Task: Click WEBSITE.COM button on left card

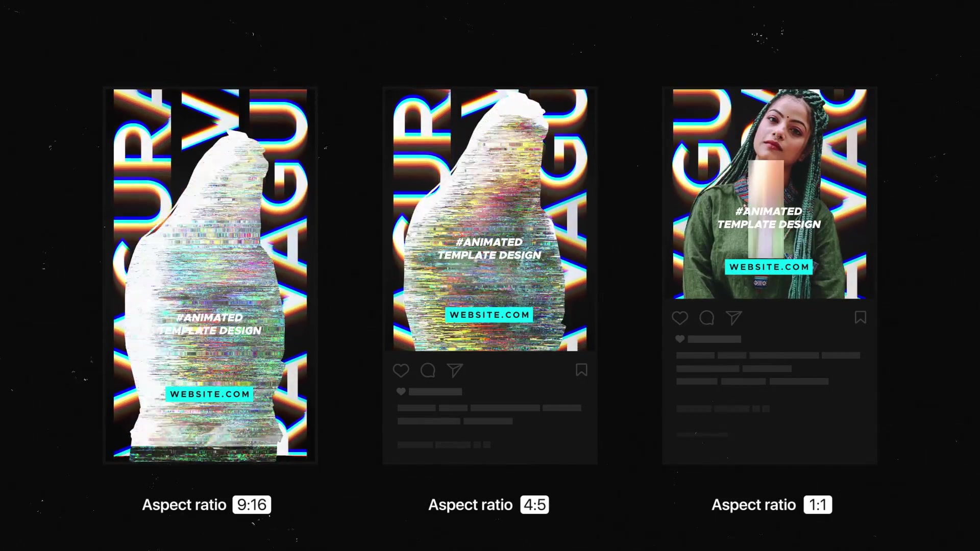Action: coord(210,393)
